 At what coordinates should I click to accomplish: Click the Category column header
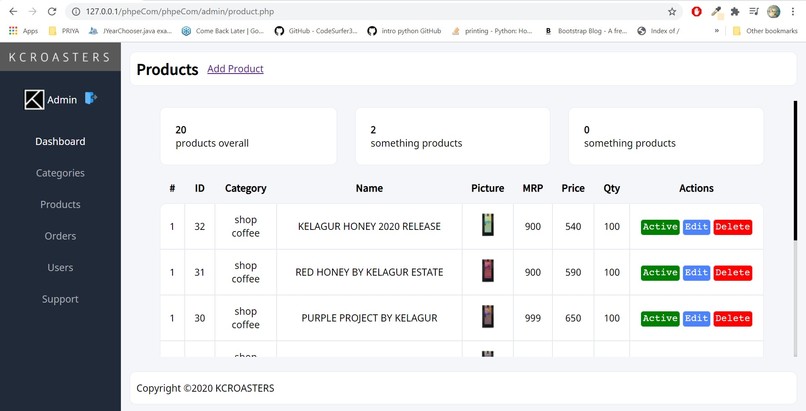(246, 189)
